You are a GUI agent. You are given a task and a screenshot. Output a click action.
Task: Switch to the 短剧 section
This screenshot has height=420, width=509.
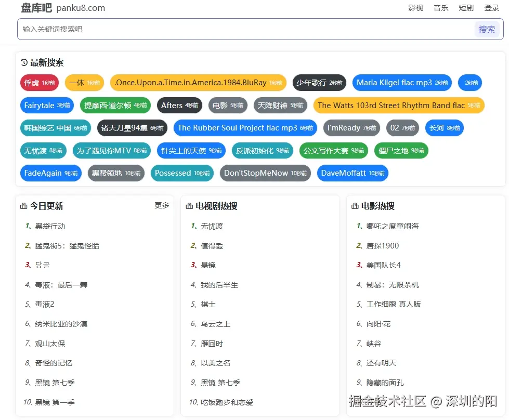(x=466, y=8)
